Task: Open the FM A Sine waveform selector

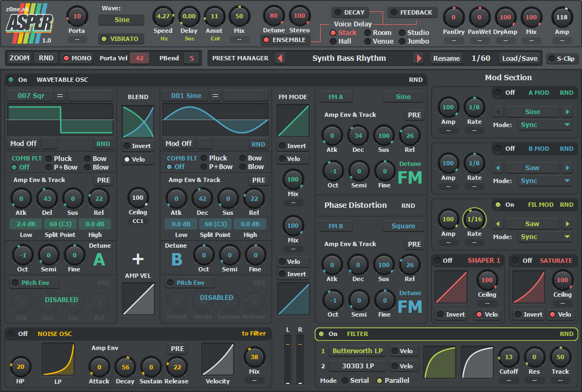Action: [403, 97]
